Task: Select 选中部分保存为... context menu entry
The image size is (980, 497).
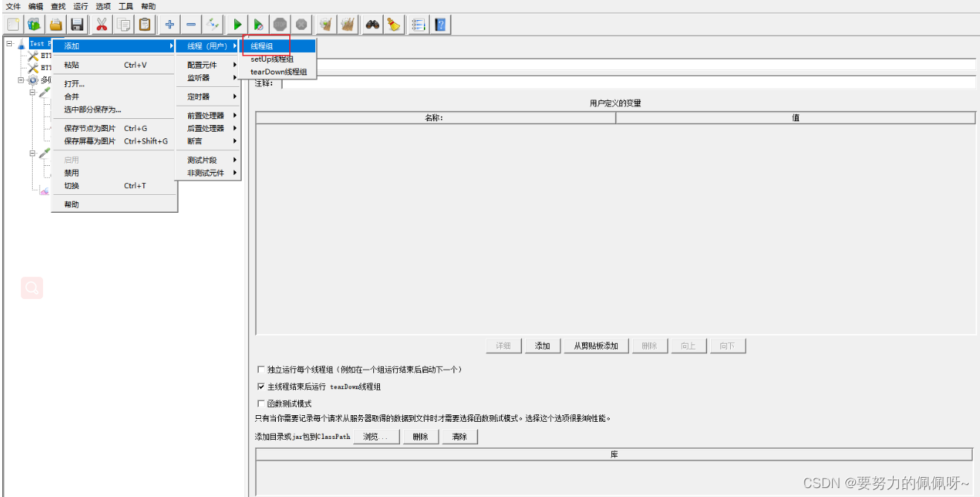Action: tap(114, 109)
